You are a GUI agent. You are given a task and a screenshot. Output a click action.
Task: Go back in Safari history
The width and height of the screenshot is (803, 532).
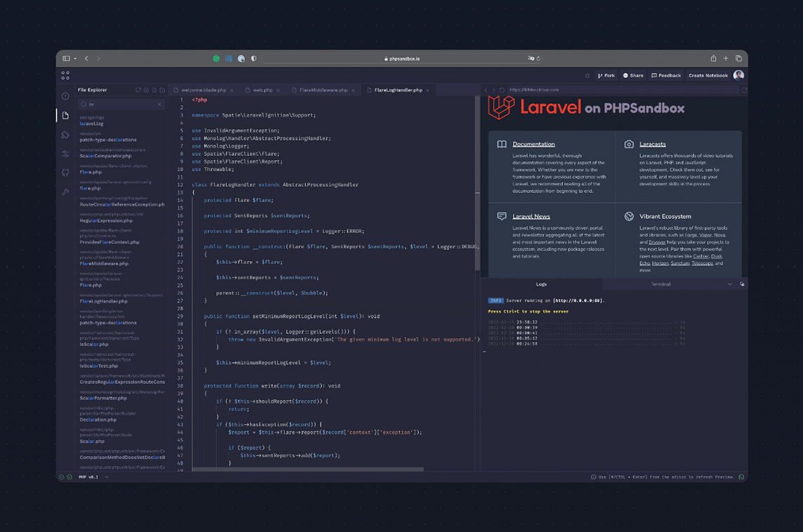click(86, 58)
